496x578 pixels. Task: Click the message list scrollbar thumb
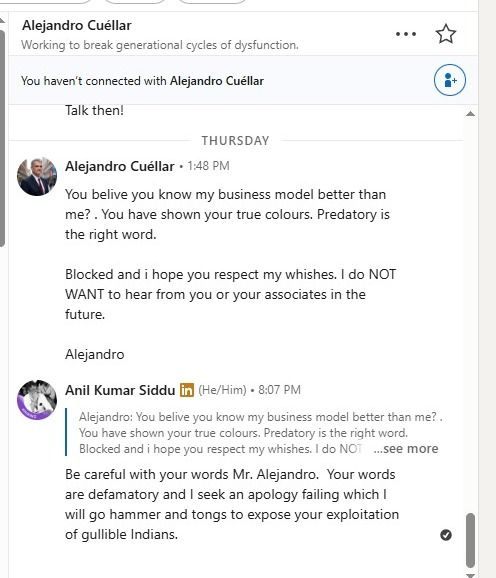470,540
